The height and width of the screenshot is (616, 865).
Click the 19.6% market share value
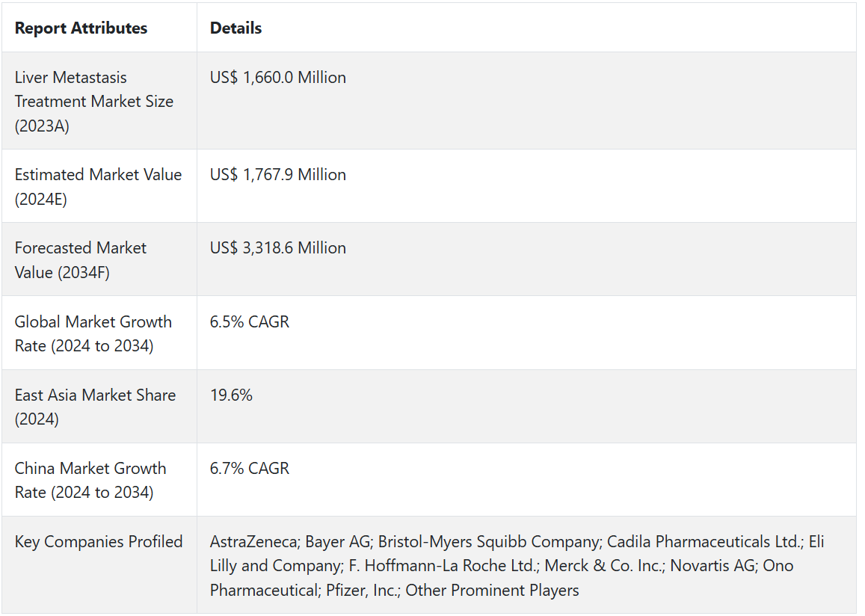tap(231, 395)
